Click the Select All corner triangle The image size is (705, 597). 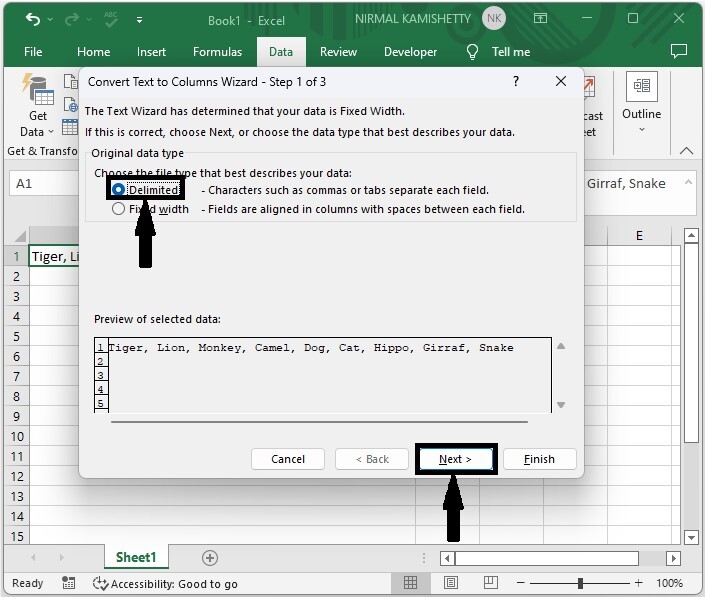point(19,236)
